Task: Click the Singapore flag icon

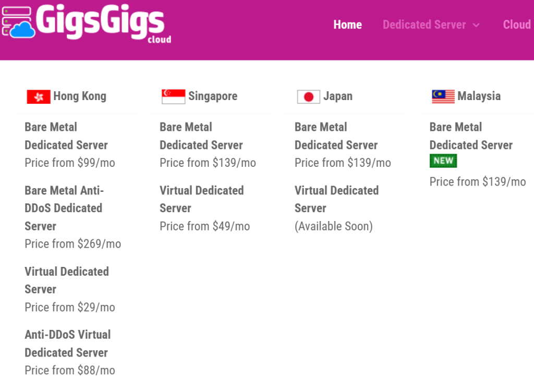Action: click(x=173, y=96)
